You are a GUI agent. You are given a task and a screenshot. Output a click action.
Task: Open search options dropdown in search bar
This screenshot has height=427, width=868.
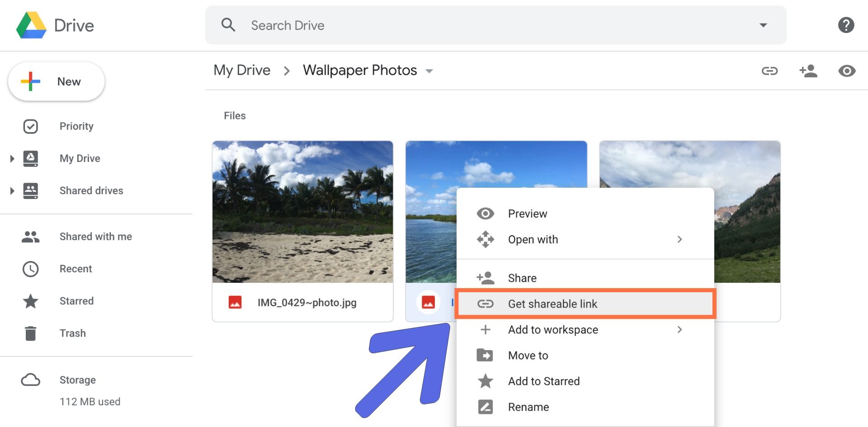click(x=763, y=25)
